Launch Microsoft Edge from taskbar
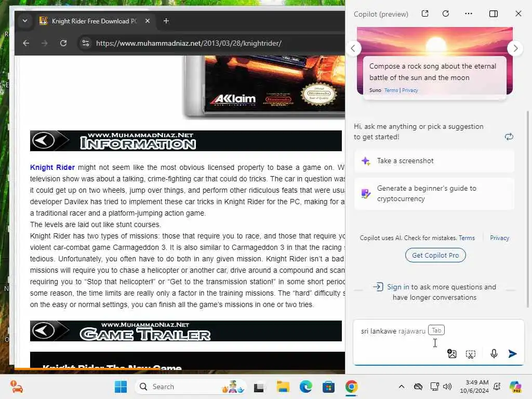 [x=305, y=387]
